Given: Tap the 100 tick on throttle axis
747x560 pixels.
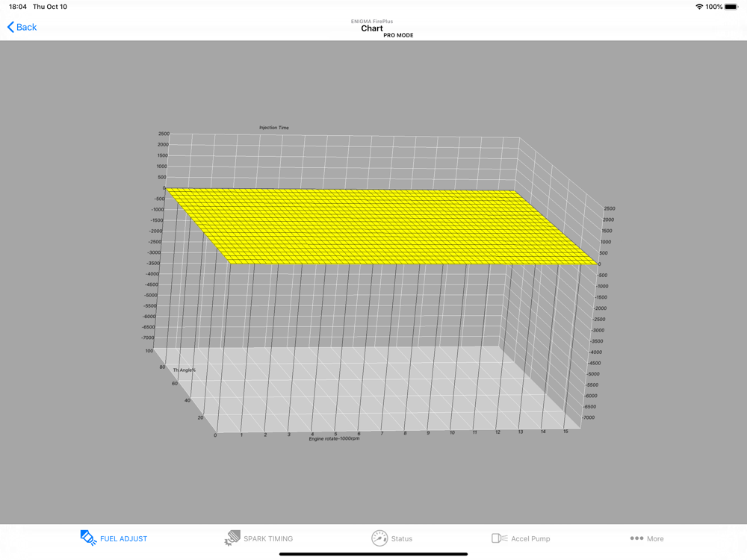Looking at the screenshot, I should point(149,351).
